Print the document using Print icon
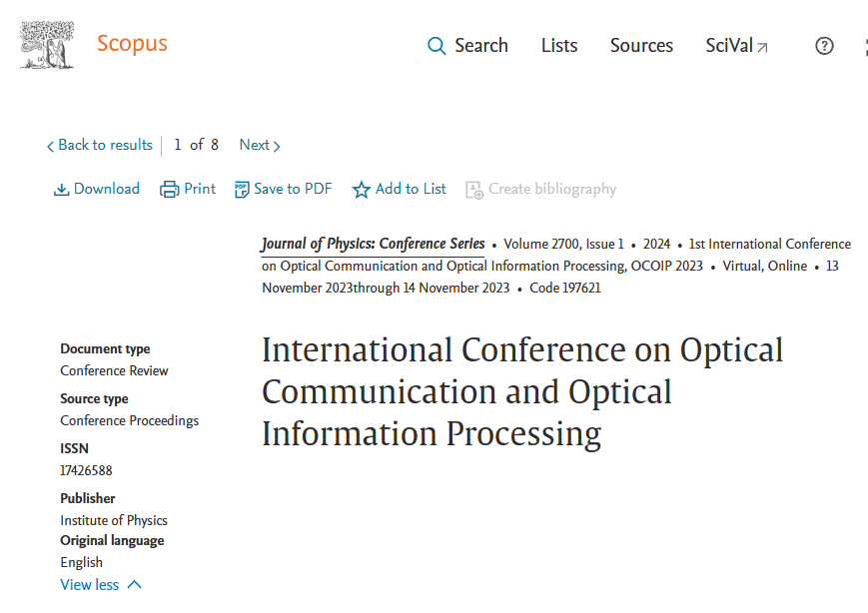This screenshot has width=868, height=613. click(170, 190)
